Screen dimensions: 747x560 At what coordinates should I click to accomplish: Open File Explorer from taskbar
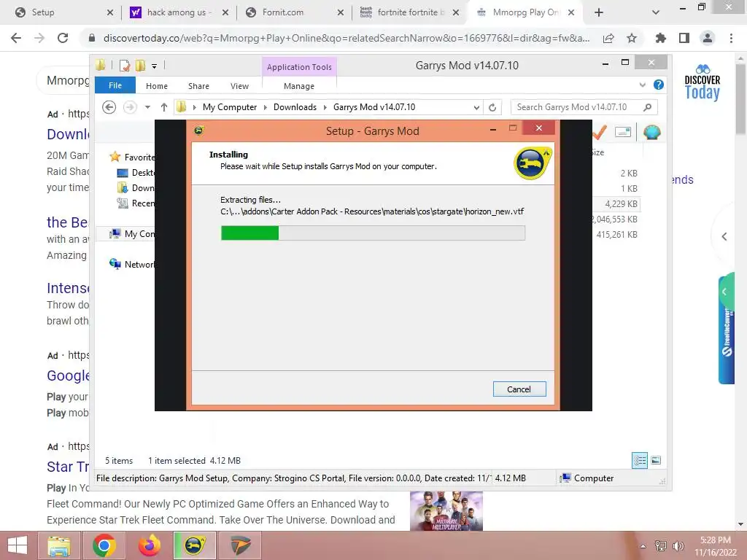pyautogui.click(x=58, y=545)
